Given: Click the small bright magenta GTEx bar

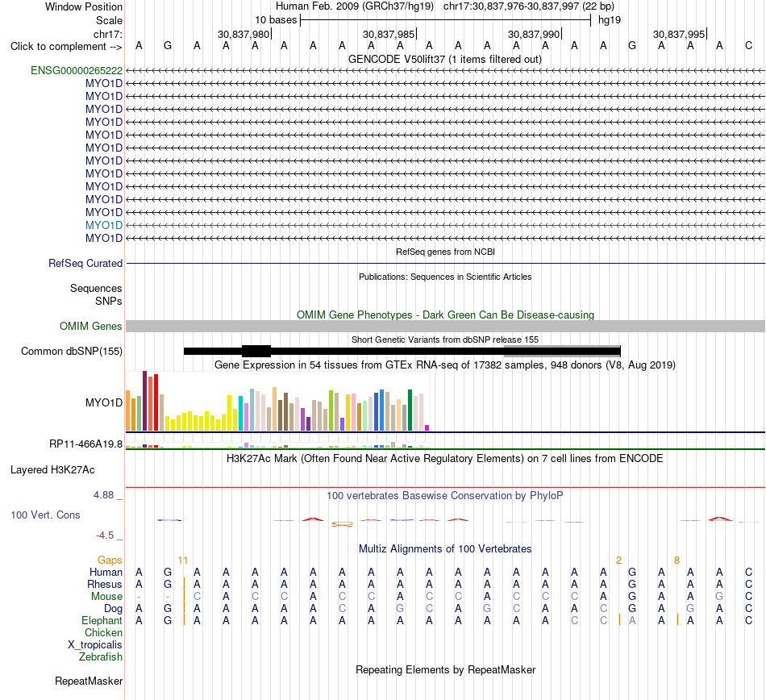Looking at the screenshot, I should pyautogui.click(x=427, y=428).
